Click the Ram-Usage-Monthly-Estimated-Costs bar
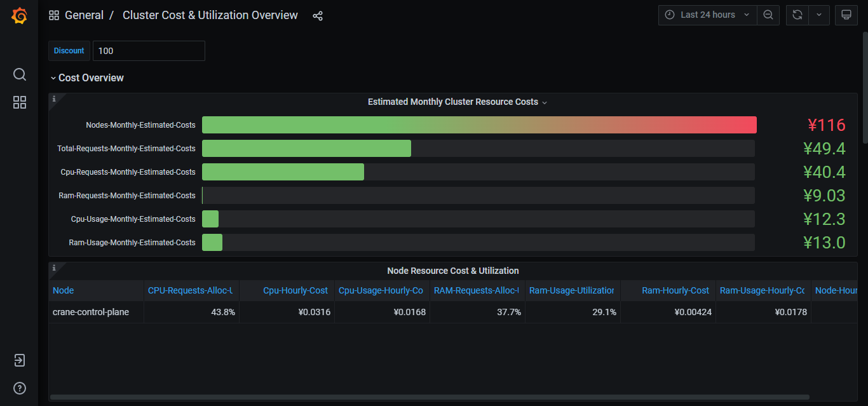The image size is (868, 406). tap(212, 242)
